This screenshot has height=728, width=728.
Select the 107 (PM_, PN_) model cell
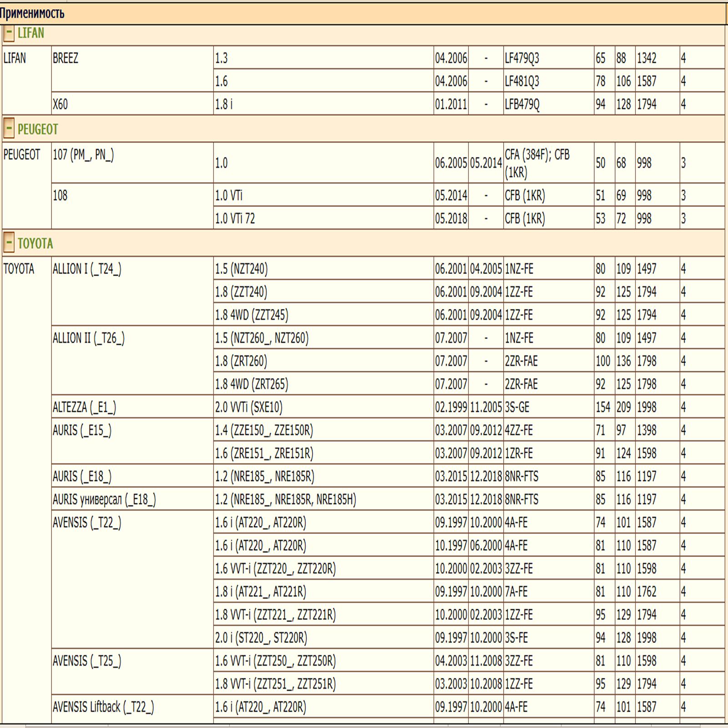(x=83, y=155)
